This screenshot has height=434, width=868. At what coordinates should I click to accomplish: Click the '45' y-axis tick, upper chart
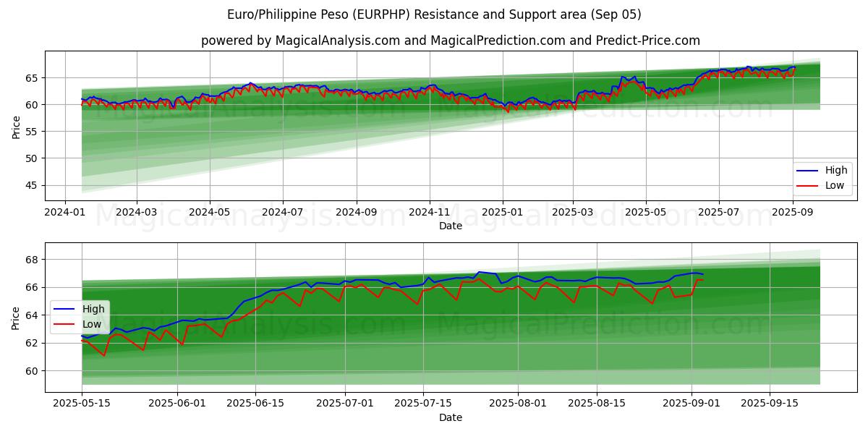(x=33, y=185)
